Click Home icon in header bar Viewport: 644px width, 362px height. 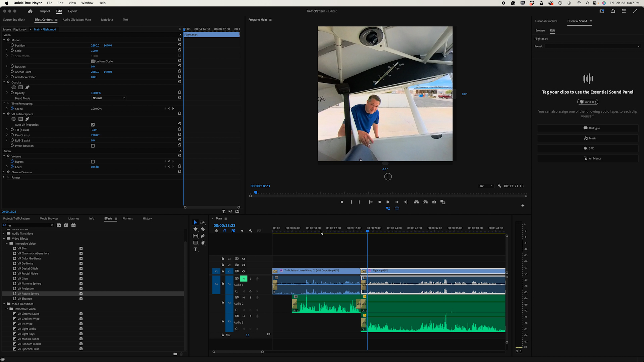point(30,11)
